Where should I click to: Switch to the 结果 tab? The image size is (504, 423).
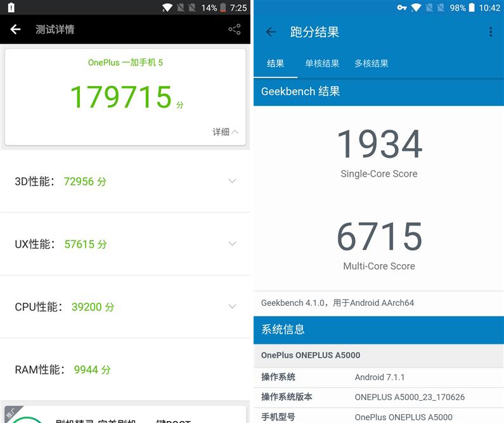(276, 63)
